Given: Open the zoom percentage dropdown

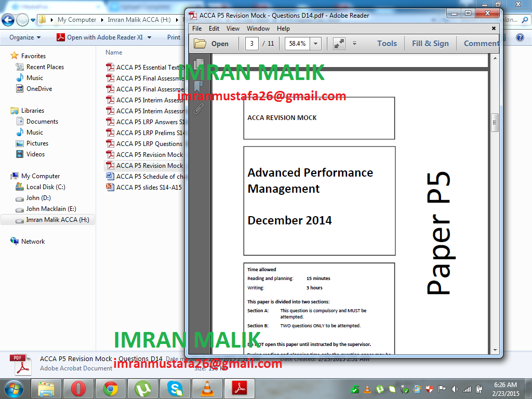Looking at the screenshot, I should click(316, 44).
